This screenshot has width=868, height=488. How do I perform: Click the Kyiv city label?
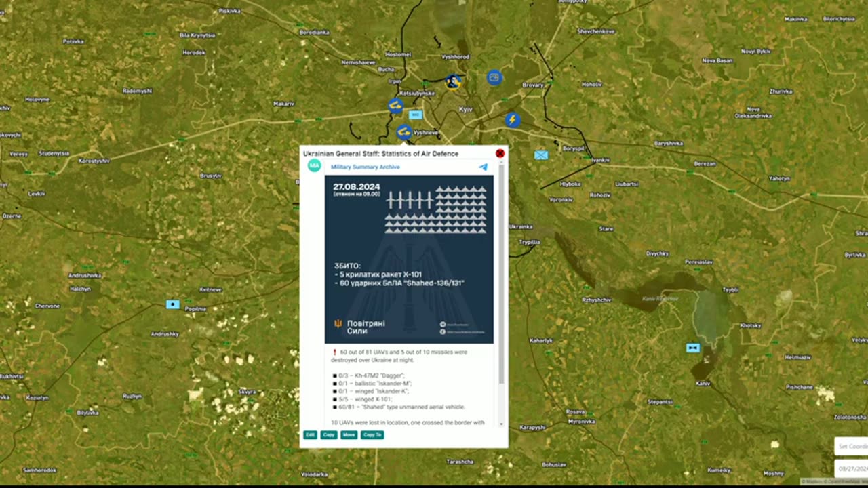click(x=466, y=109)
